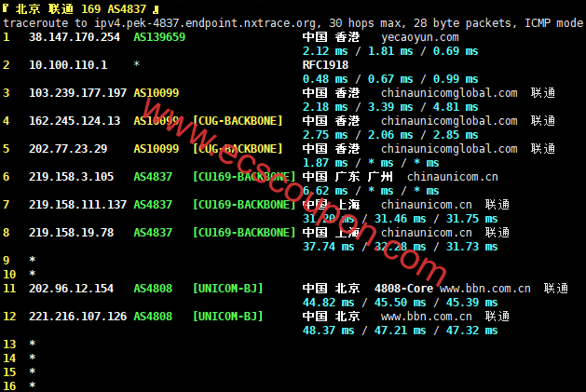
Task: Click latency 2.18 ms value
Action: click(325, 107)
